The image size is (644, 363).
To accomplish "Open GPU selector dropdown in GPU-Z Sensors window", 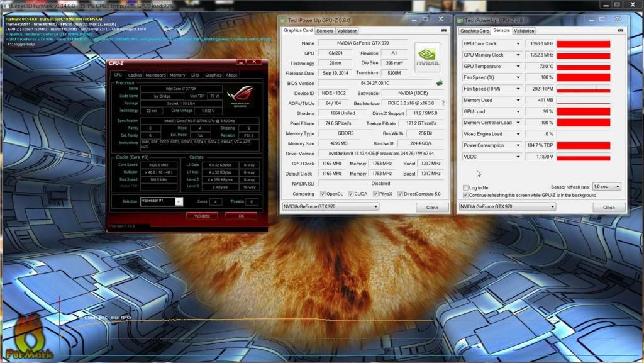I will point(508,206).
